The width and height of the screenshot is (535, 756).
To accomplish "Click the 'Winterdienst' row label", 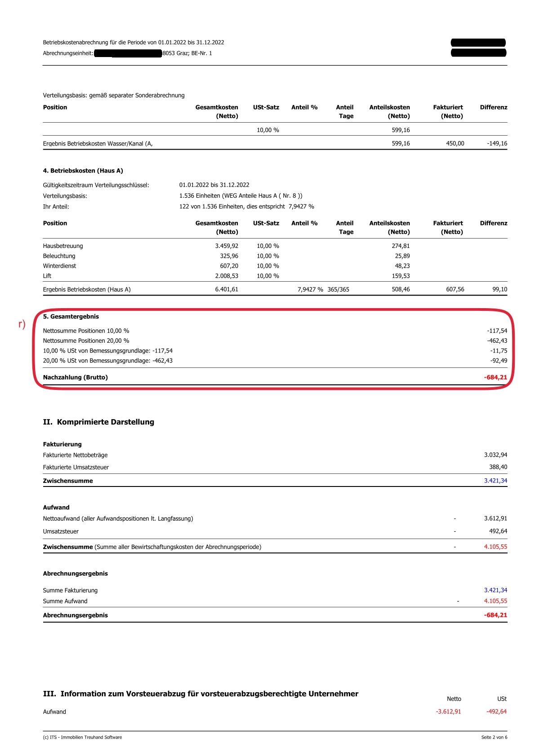I will pyautogui.click(x=59, y=266).
